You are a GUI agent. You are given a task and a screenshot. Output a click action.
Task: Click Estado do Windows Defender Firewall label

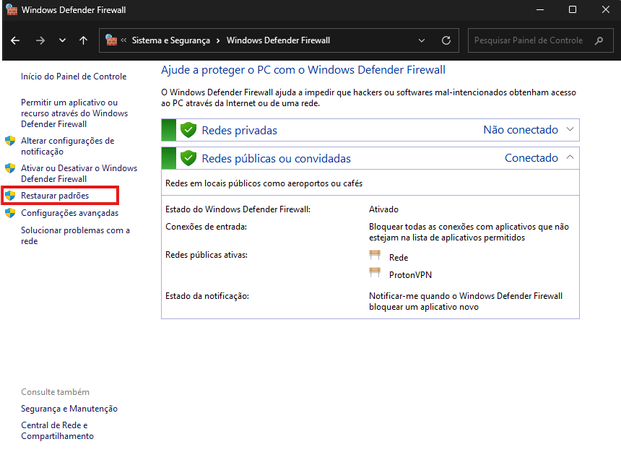tap(238, 209)
